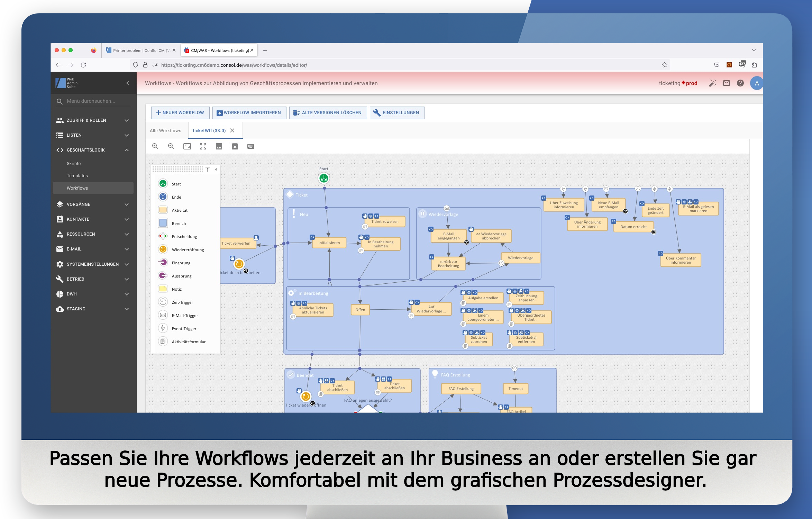The width and height of the screenshot is (812, 519).
Task: Expand the ZUGRIFF & ROLLEN menu
Action: (92, 120)
